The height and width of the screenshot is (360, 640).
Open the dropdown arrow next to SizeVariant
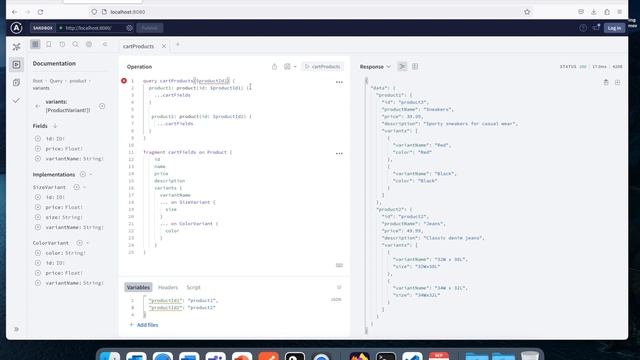pos(84,187)
